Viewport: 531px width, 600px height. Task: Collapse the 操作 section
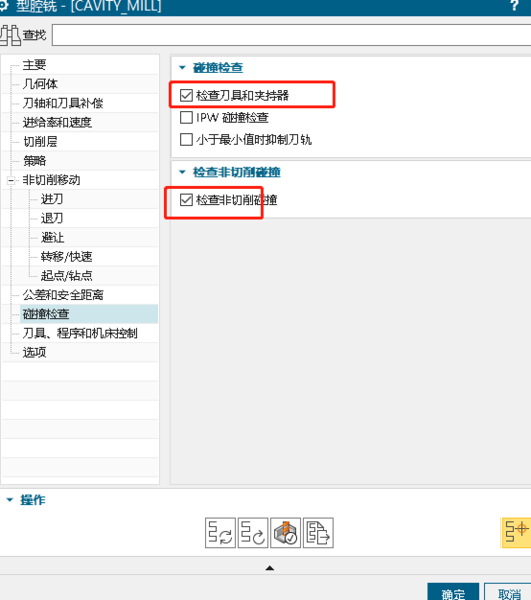(x=10, y=500)
